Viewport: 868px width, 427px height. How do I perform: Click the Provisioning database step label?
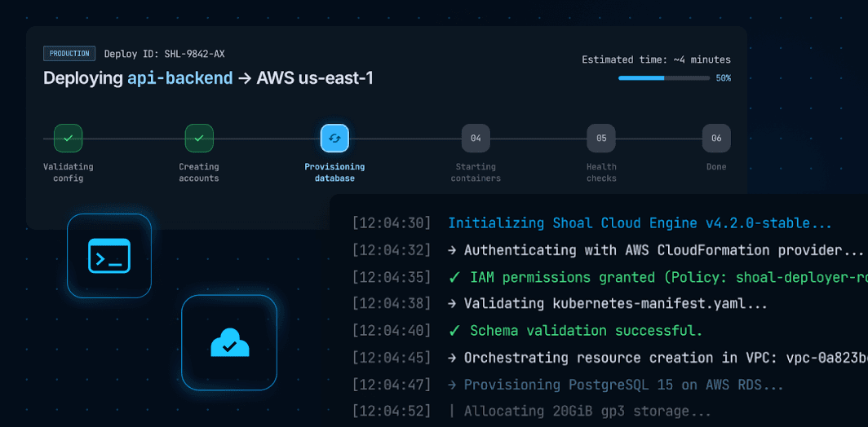coord(334,173)
